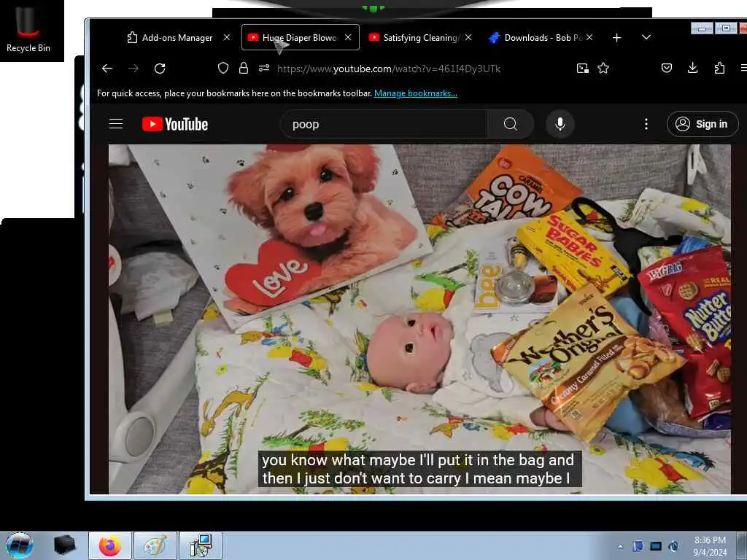Open a new browser tab
The image size is (747, 560).
[x=617, y=38]
